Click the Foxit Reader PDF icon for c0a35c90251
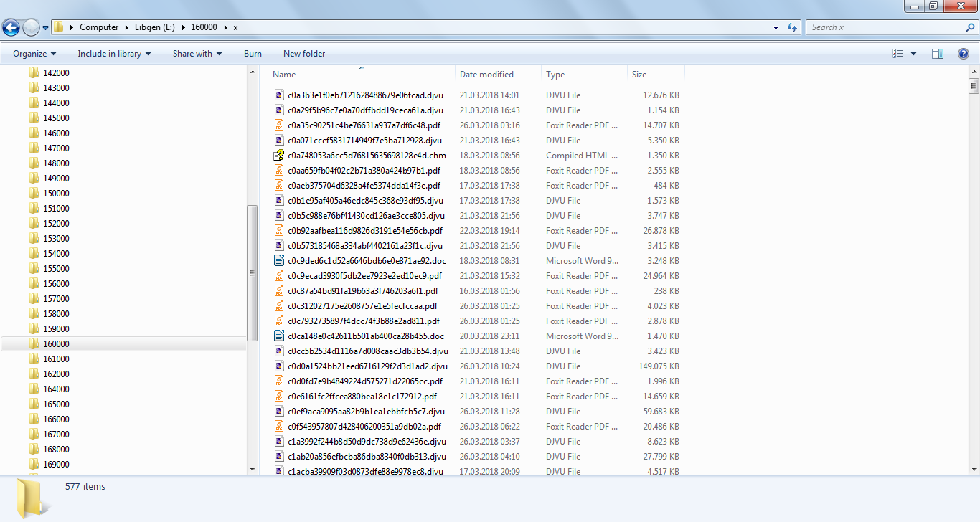The height and width of the screenshot is (522, 980). [x=278, y=125]
